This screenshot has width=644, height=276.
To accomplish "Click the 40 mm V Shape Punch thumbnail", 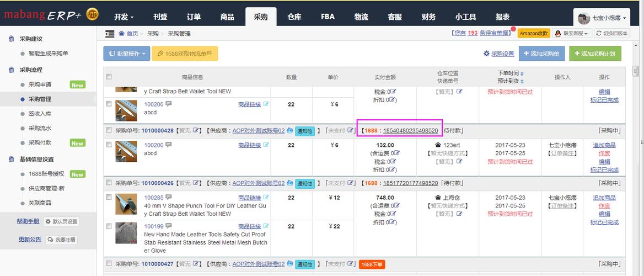I will tap(126, 205).
